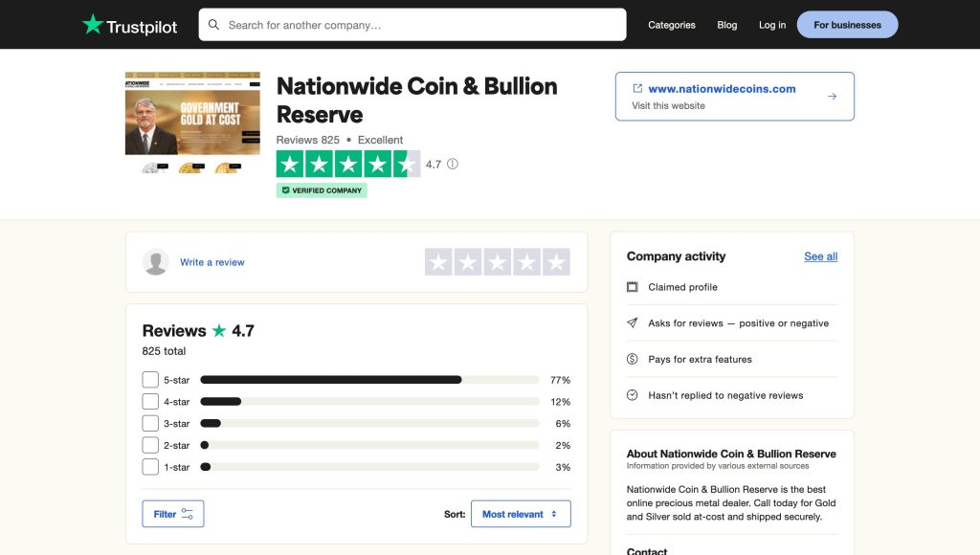Image resolution: width=980 pixels, height=555 pixels.
Task: Open the Categories menu
Action: pos(672,25)
